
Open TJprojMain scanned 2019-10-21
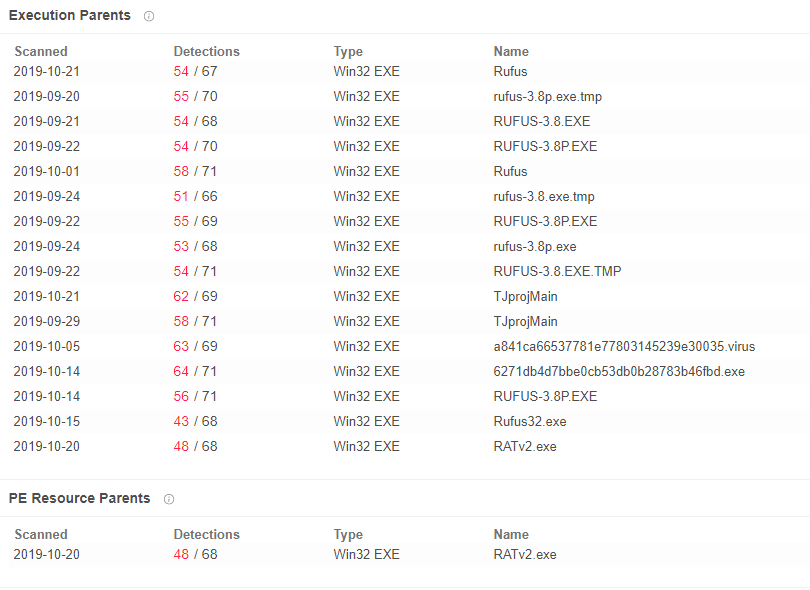[525, 297]
